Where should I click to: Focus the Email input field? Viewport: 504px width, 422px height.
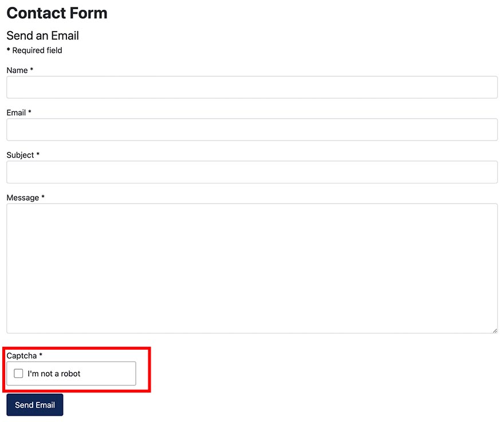252,130
